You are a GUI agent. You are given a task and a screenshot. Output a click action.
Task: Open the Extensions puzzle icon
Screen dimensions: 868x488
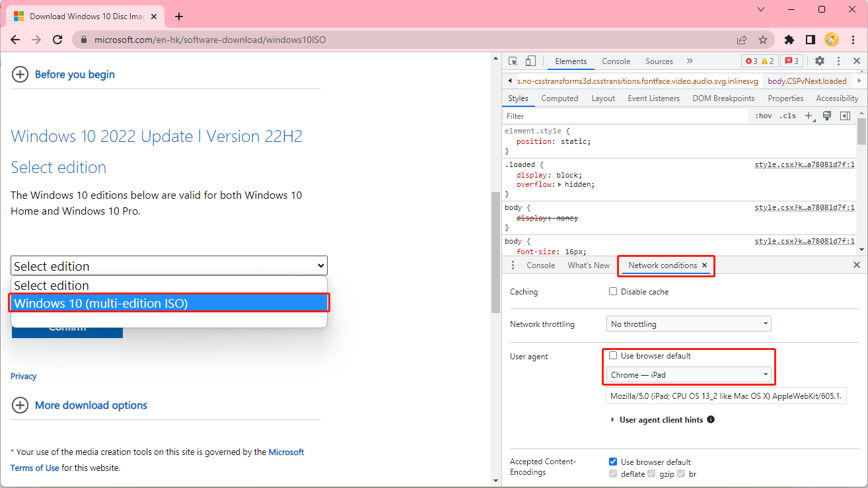pos(789,40)
